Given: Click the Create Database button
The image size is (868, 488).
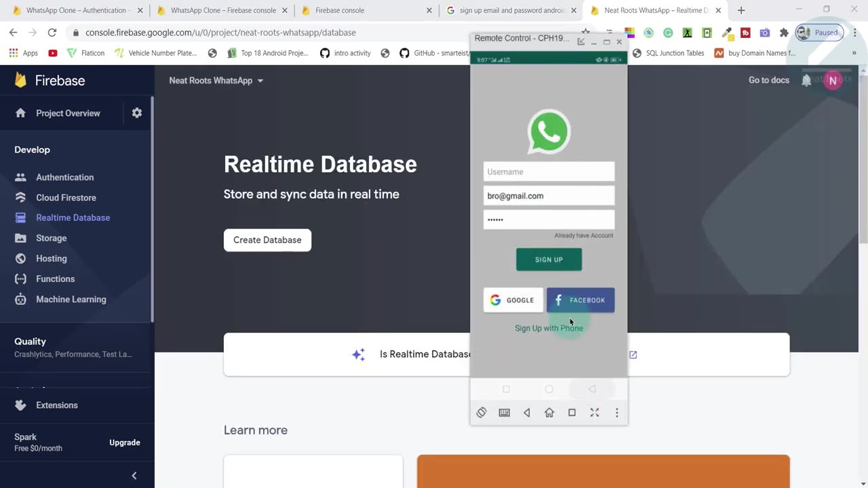Looking at the screenshot, I should (267, 240).
